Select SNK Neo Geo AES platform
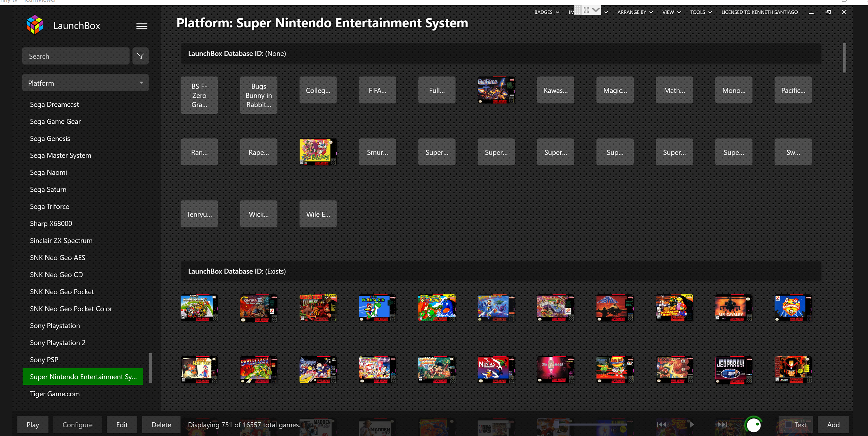 tap(58, 258)
